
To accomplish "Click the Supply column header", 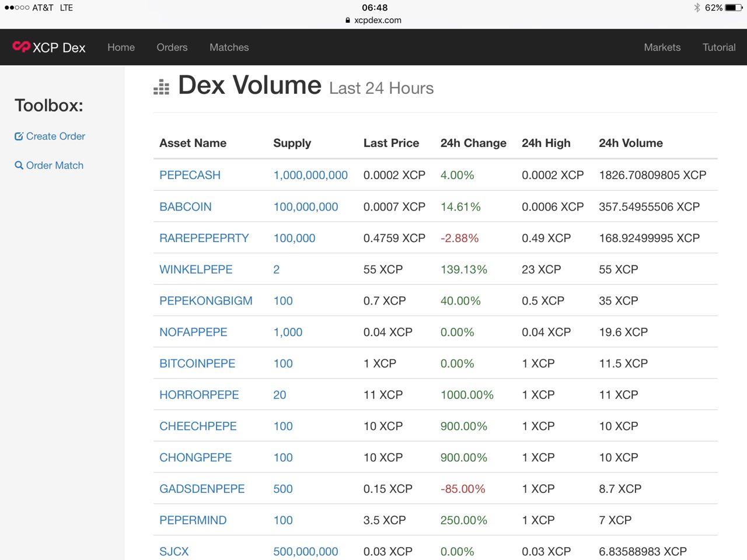I will [292, 143].
